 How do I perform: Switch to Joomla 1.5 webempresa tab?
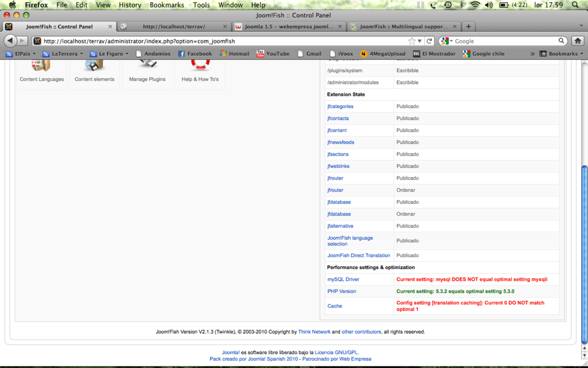[x=288, y=27]
